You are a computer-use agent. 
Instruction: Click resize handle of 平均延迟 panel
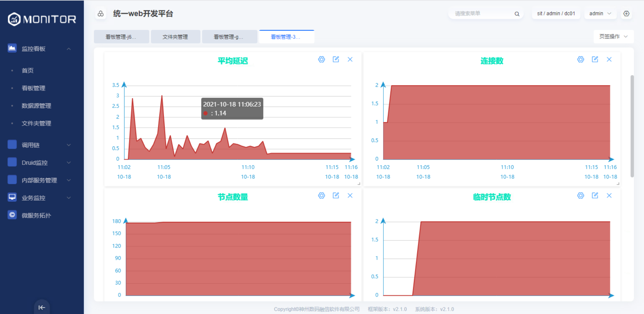tap(359, 184)
